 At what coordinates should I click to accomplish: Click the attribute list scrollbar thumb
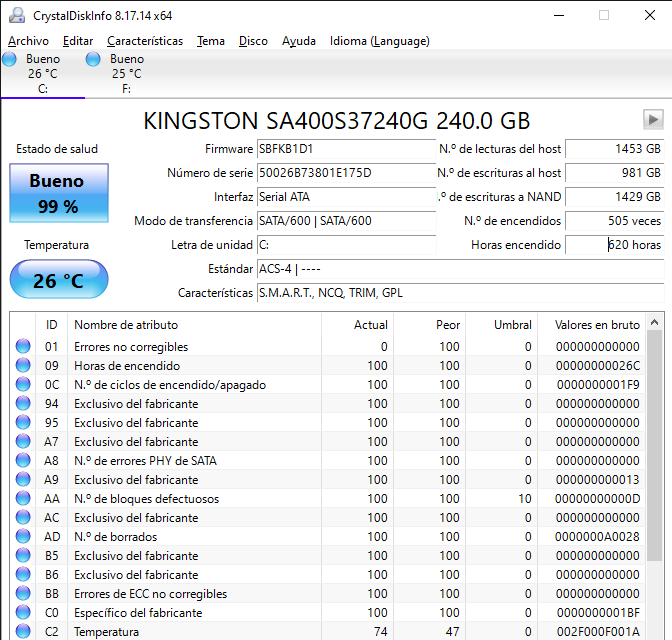654,445
